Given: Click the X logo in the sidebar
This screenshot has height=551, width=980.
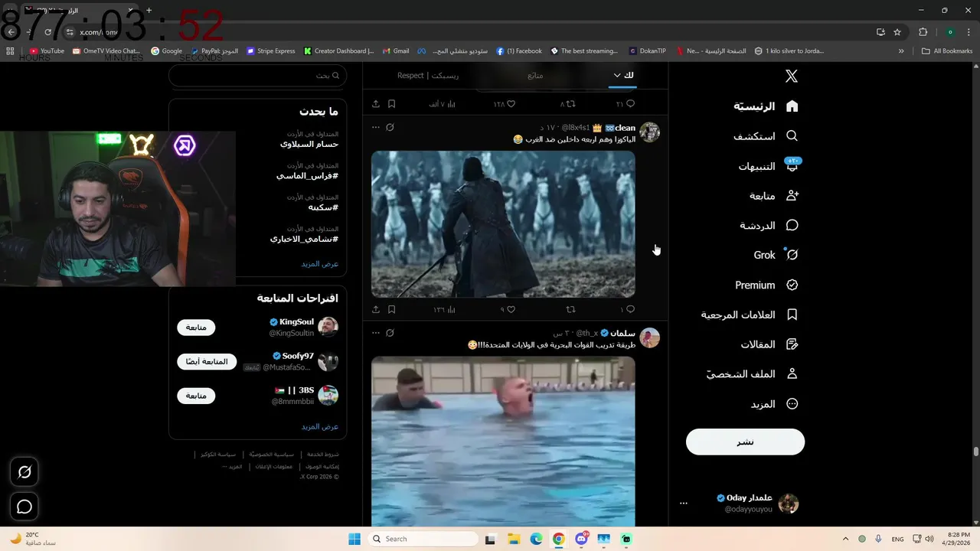Looking at the screenshot, I should (792, 76).
